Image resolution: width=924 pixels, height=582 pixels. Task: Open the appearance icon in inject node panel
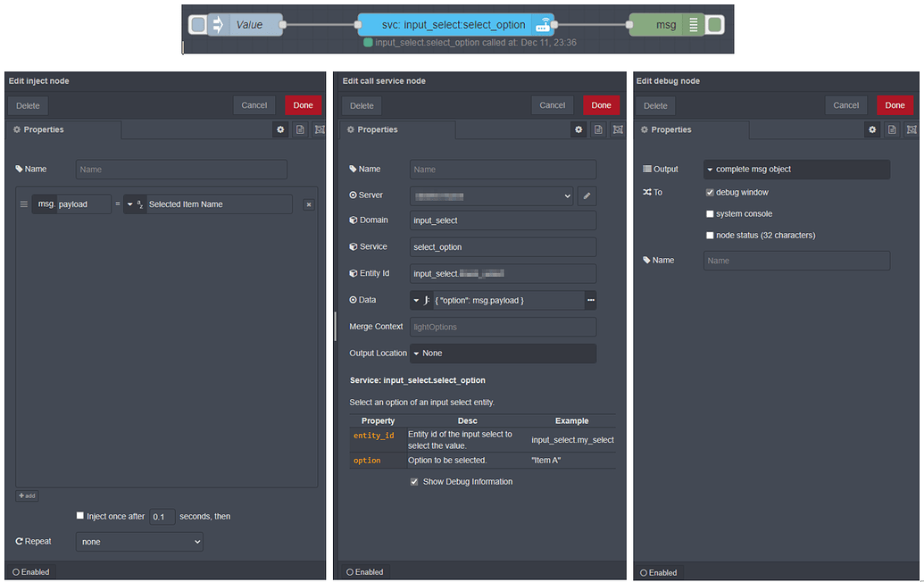(320, 129)
